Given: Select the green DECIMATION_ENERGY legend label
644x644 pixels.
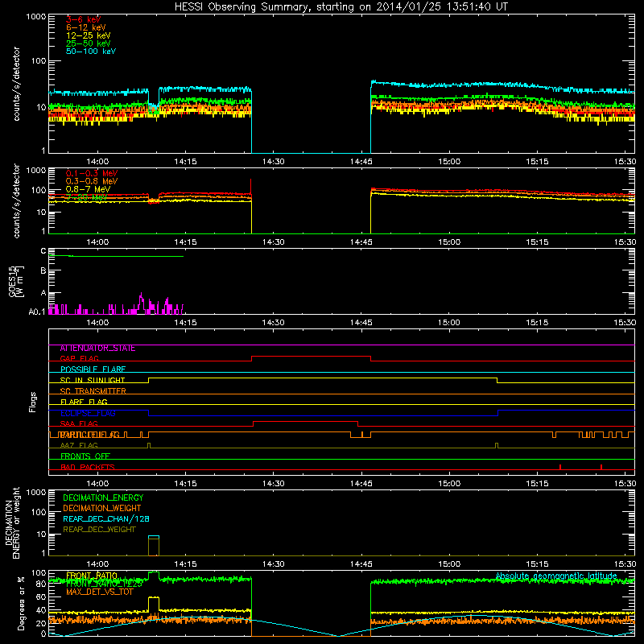Looking at the screenshot, I should pos(103,497).
